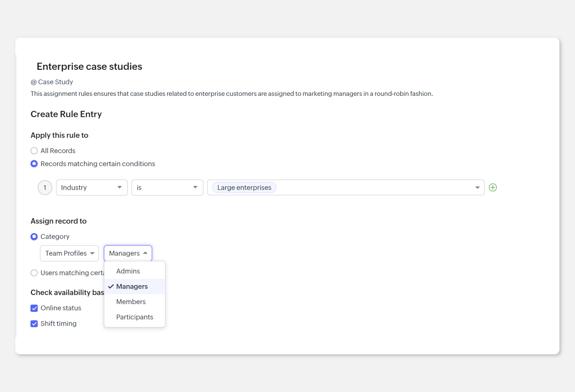Toggle the All Records radio button
The width and height of the screenshot is (575, 392).
[x=34, y=150]
